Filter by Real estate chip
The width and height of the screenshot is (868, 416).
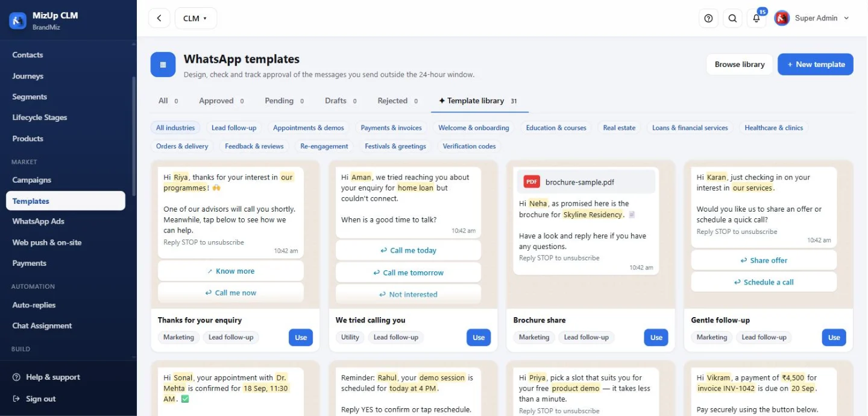(x=619, y=128)
